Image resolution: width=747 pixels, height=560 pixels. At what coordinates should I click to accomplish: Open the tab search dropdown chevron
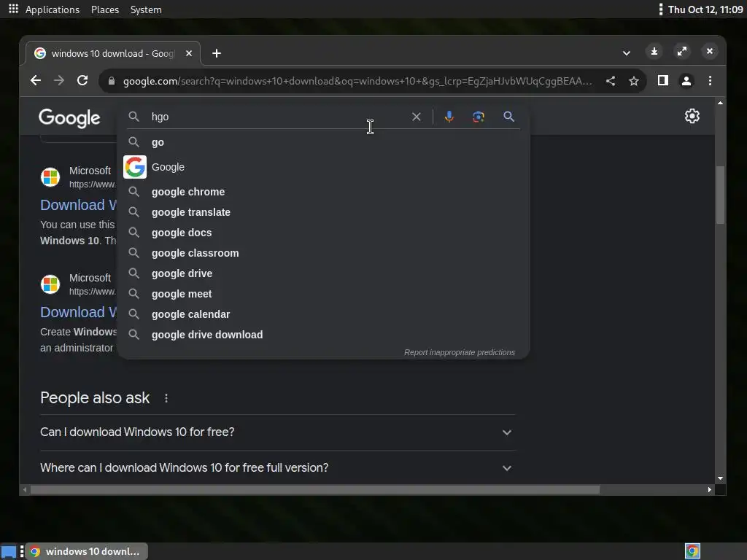click(x=627, y=52)
